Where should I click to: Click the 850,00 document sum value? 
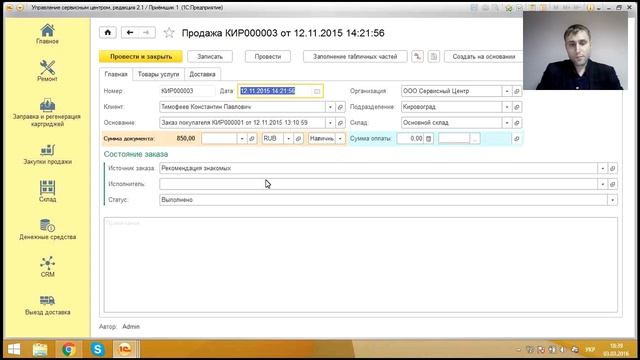tap(186, 138)
